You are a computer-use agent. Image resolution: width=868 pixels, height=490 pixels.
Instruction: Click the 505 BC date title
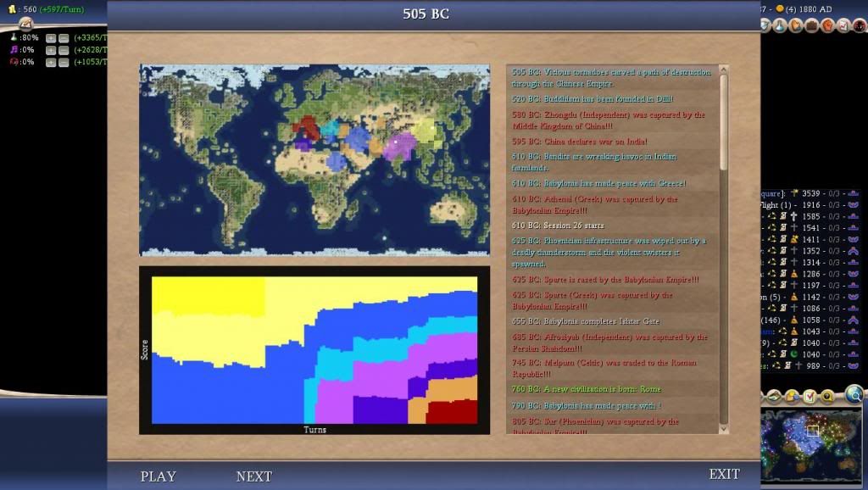coord(426,14)
